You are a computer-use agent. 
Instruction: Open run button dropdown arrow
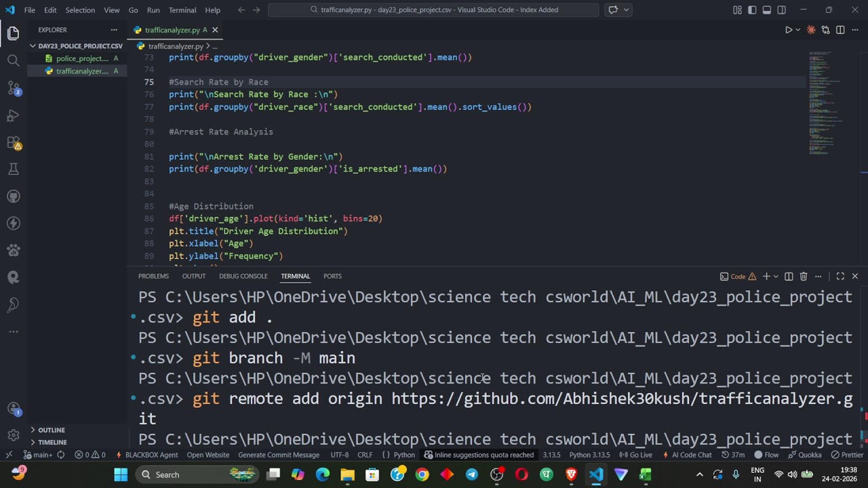click(798, 30)
